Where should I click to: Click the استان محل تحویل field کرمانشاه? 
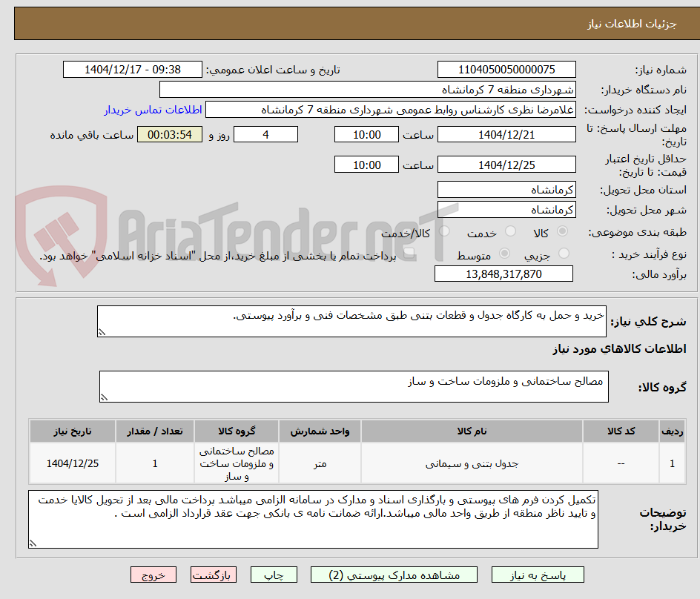[506, 190]
